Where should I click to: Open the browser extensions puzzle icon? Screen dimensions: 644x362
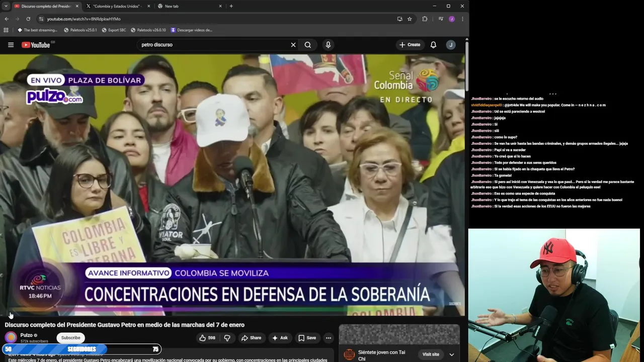425,19
